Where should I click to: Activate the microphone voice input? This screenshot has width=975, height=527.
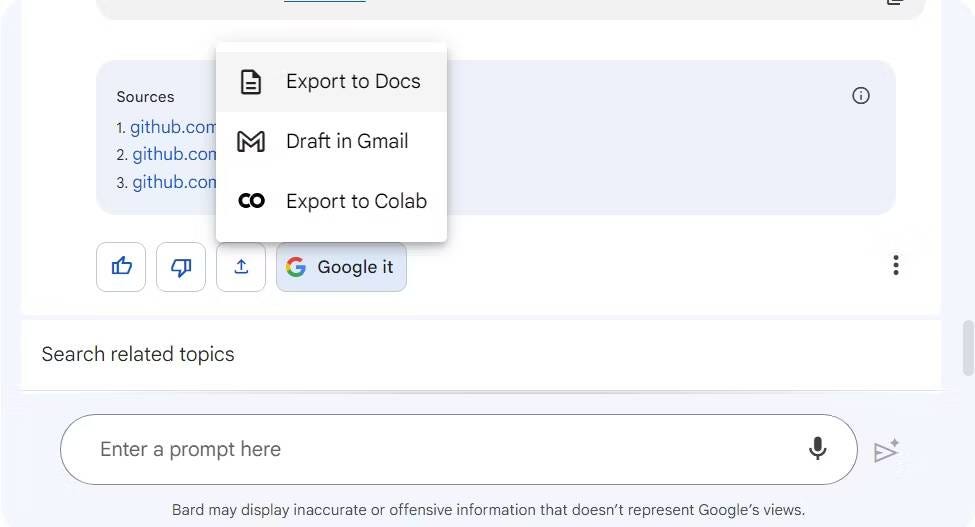click(817, 449)
